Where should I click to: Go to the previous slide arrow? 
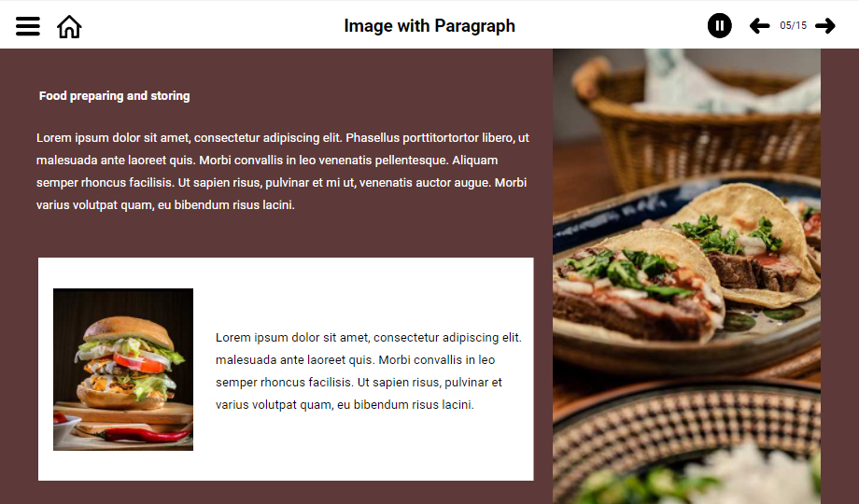click(x=759, y=26)
